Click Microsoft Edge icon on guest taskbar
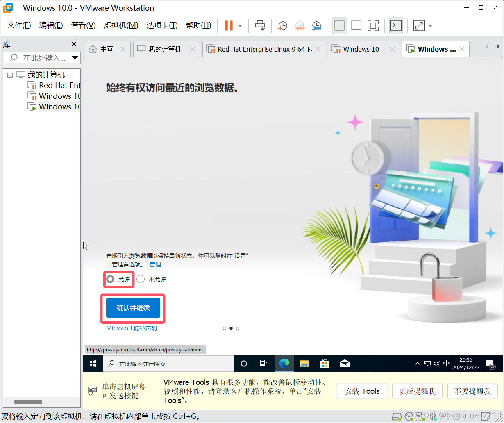The image size is (504, 423). [284, 364]
